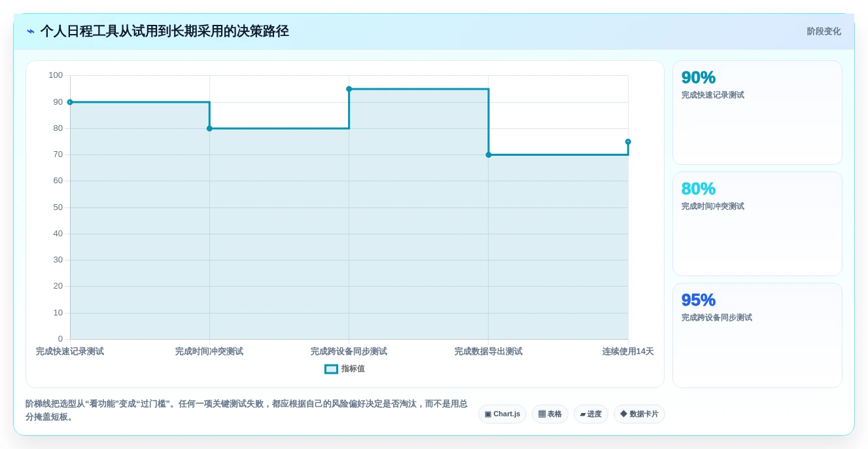The image size is (868, 449).
Task: Click the 完成快速记录测试 card label
Action: point(713,95)
